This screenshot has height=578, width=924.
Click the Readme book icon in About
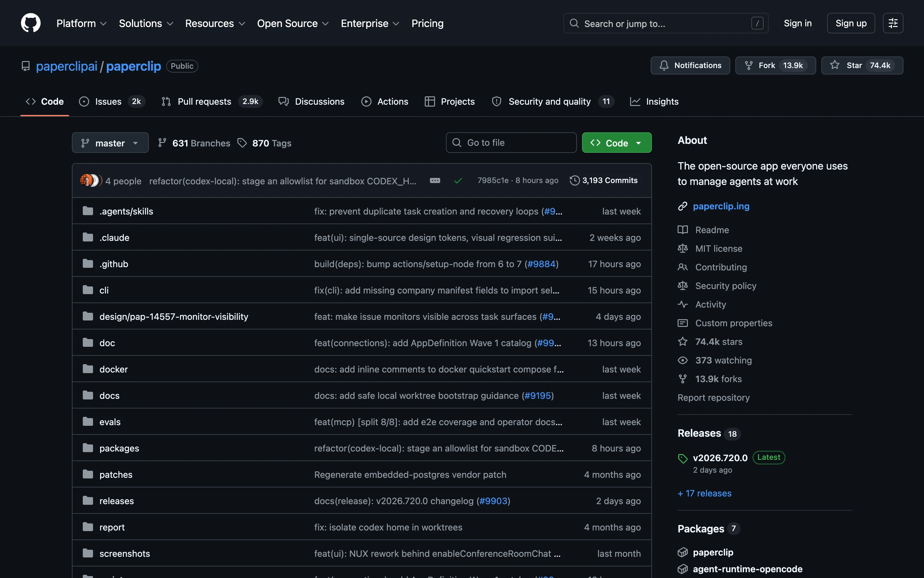[683, 230]
